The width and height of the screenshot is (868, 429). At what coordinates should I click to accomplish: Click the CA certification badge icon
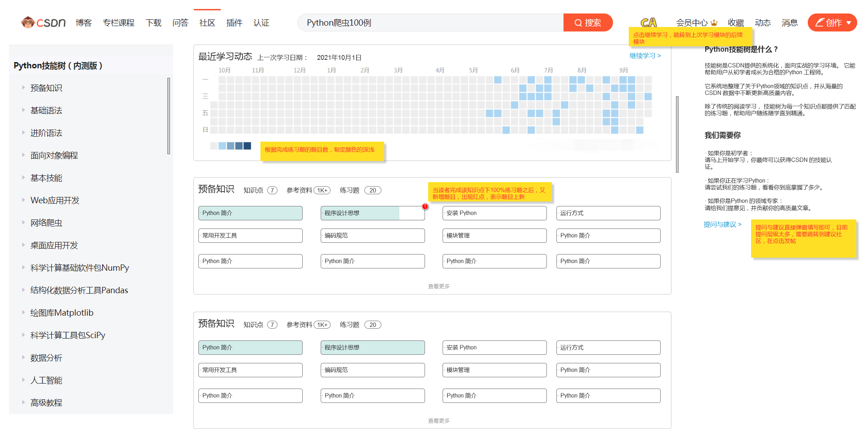click(x=649, y=22)
